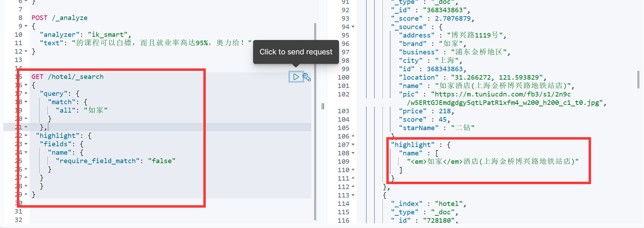Click the "match": { line
The width and height of the screenshot is (644, 228).
68,102
